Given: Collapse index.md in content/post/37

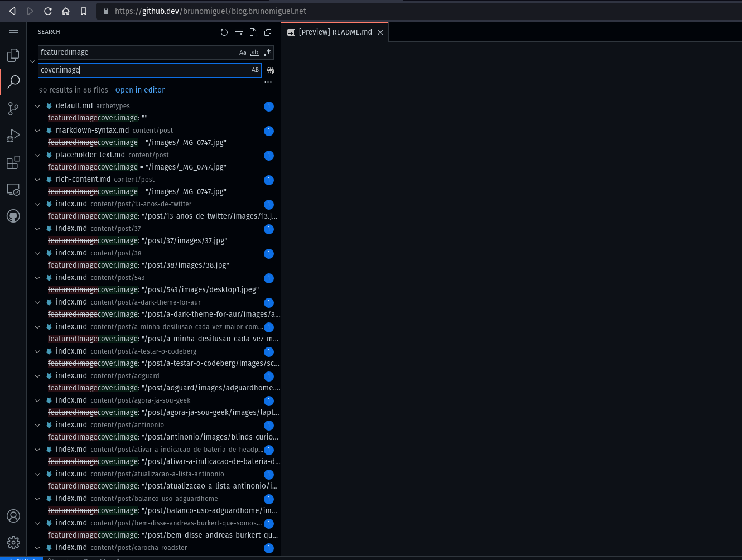Looking at the screenshot, I should point(37,229).
